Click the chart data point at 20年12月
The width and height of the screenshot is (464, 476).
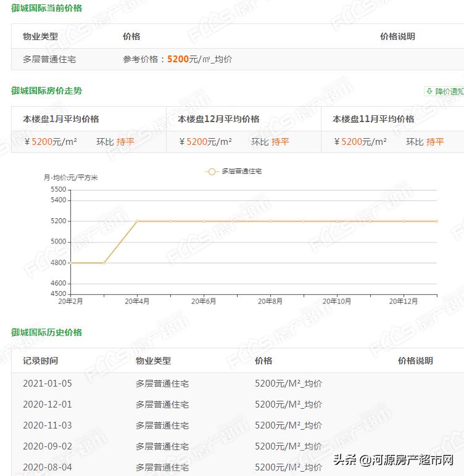coord(404,221)
